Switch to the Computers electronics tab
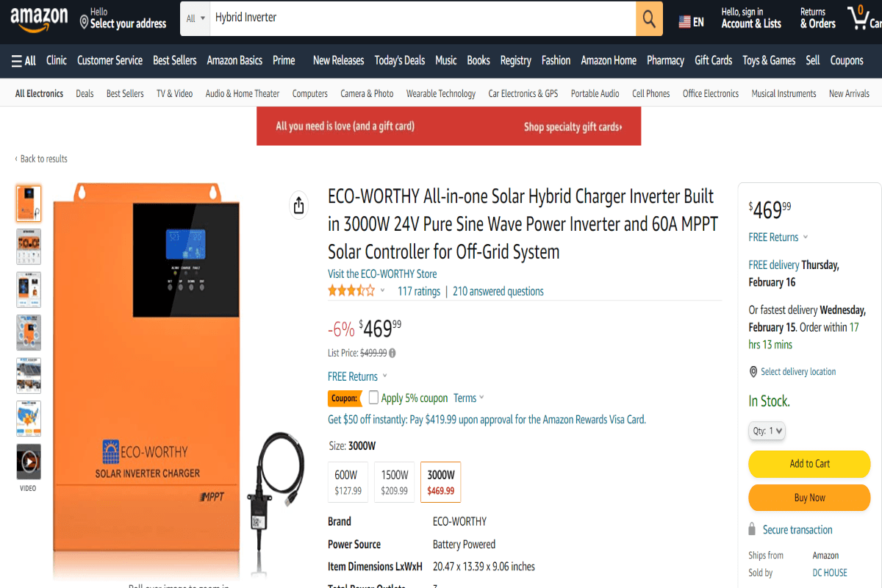 pyautogui.click(x=309, y=93)
